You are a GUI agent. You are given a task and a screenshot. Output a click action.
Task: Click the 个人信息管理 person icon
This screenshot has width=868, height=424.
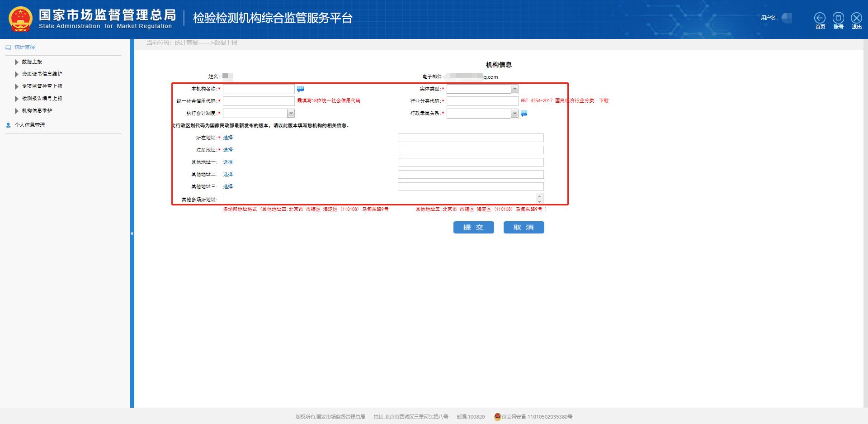point(8,125)
